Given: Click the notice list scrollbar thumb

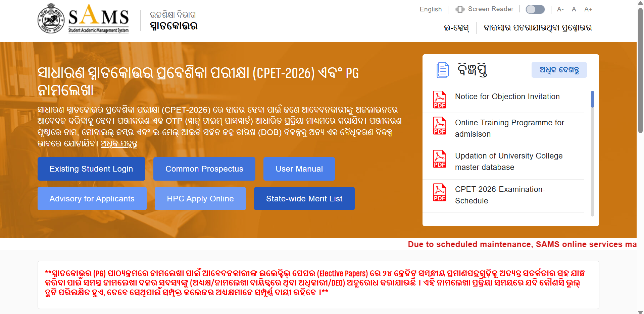Looking at the screenshot, I should tap(592, 99).
